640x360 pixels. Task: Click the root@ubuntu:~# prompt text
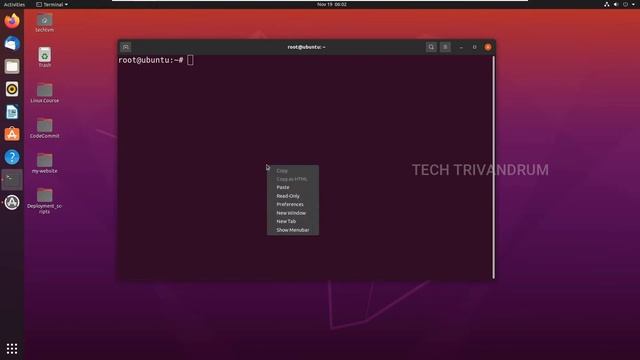click(x=151, y=60)
